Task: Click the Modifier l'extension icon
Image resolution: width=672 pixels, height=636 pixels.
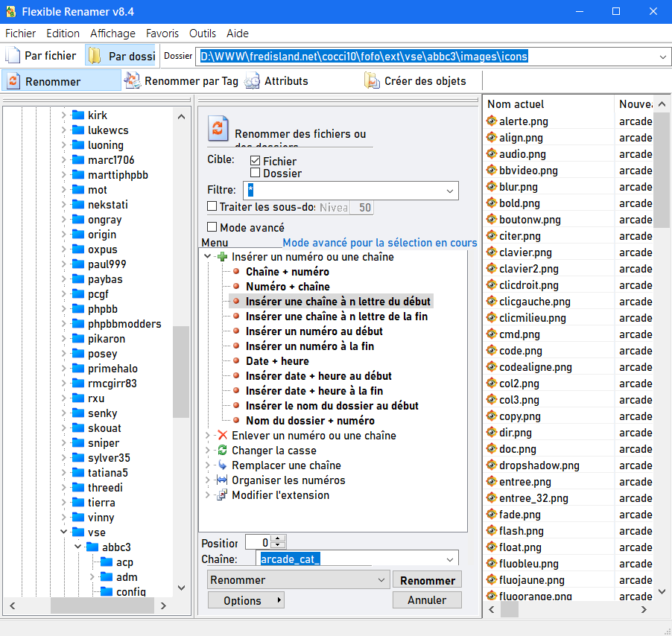Action: coord(222,495)
